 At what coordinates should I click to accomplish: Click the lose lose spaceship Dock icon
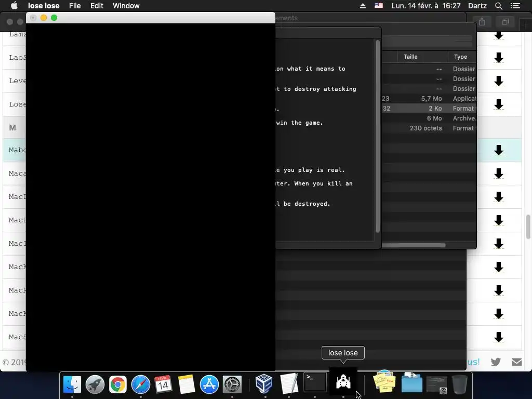point(343,382)
